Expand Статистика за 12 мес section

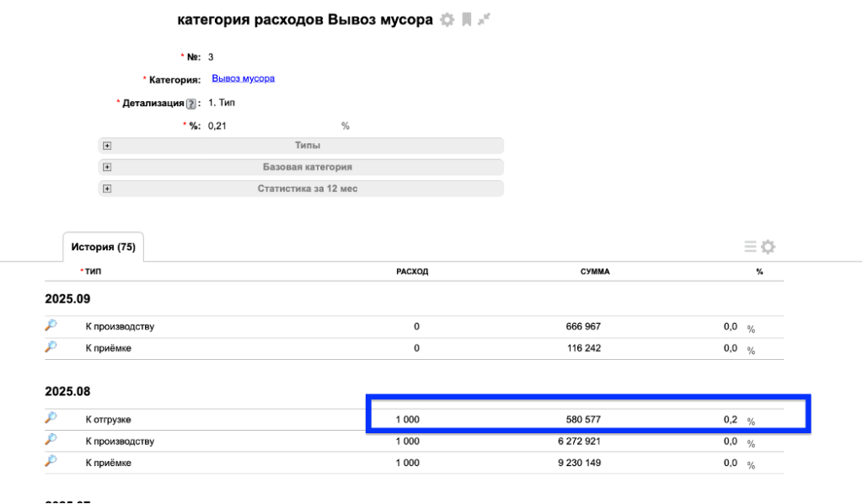click(x=107, y=189)
